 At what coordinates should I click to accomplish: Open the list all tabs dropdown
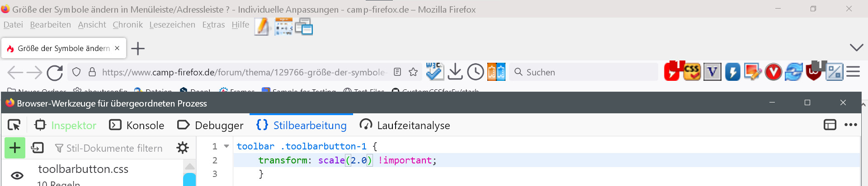[856, 47]
